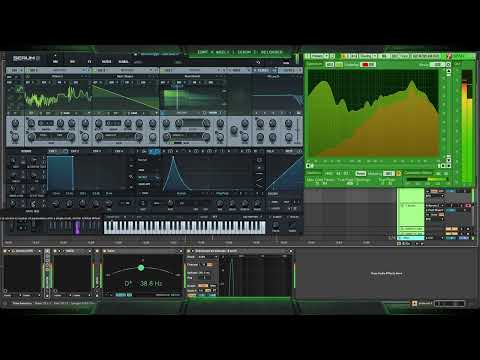Click a key on Serum's piano keyboard

(185, 227)
